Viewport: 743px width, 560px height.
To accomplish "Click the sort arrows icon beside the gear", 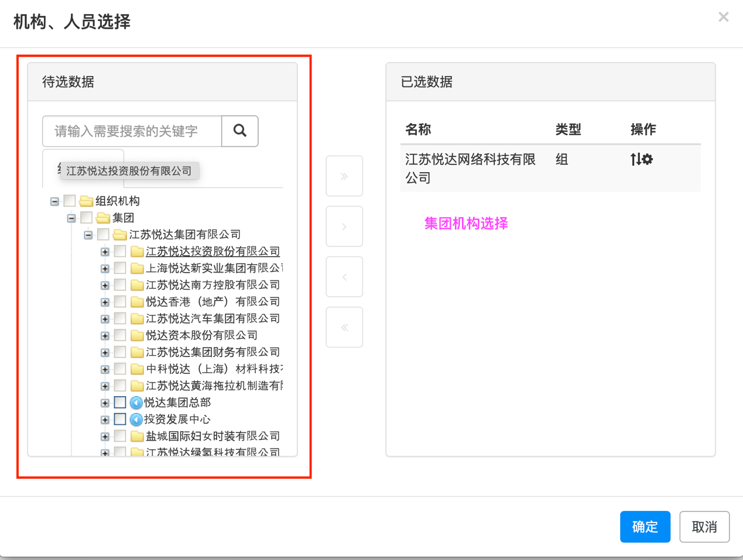I will (635, 159).
